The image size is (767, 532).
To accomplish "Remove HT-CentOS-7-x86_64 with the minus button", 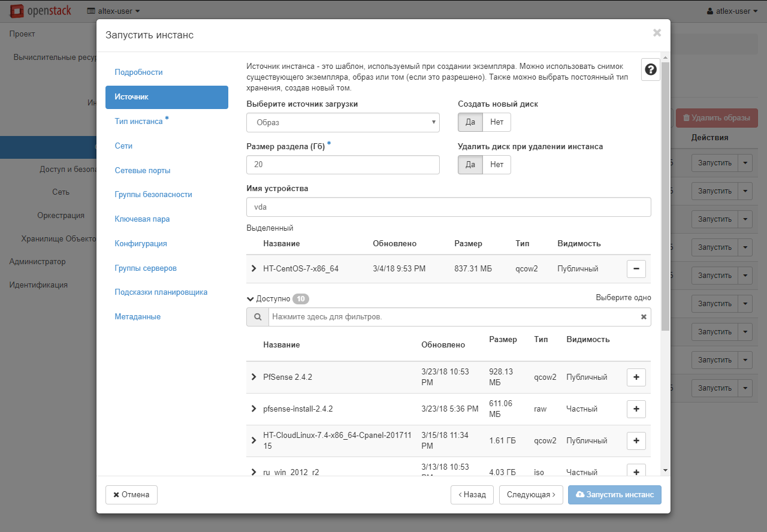I will (636, 269).
